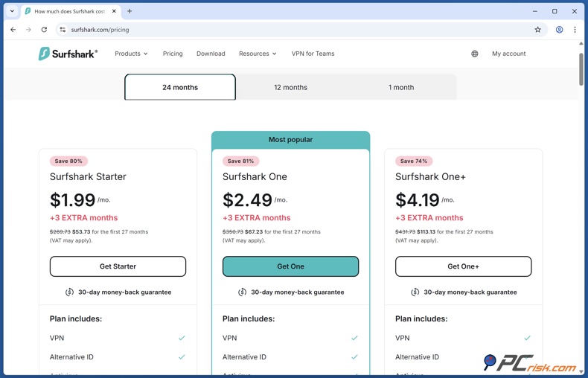588x378 pixels.
Task: Open the Chrome profile icon
Action: click(559, 30)
